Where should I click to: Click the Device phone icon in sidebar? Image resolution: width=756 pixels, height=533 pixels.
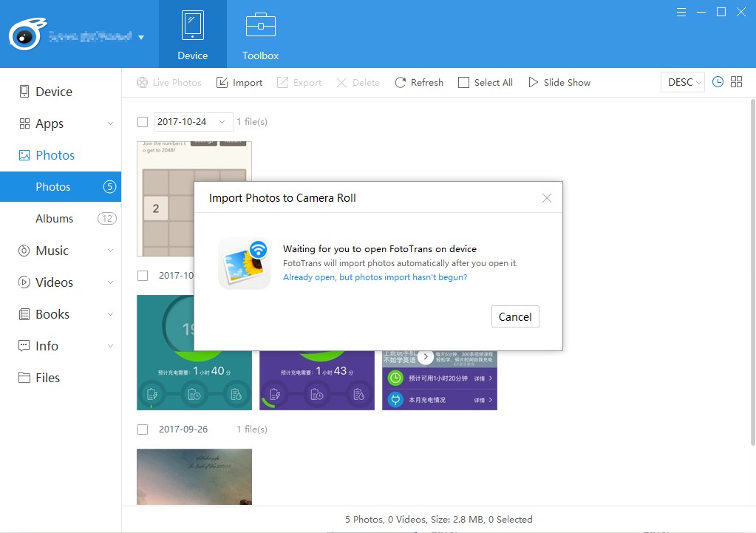24,92
